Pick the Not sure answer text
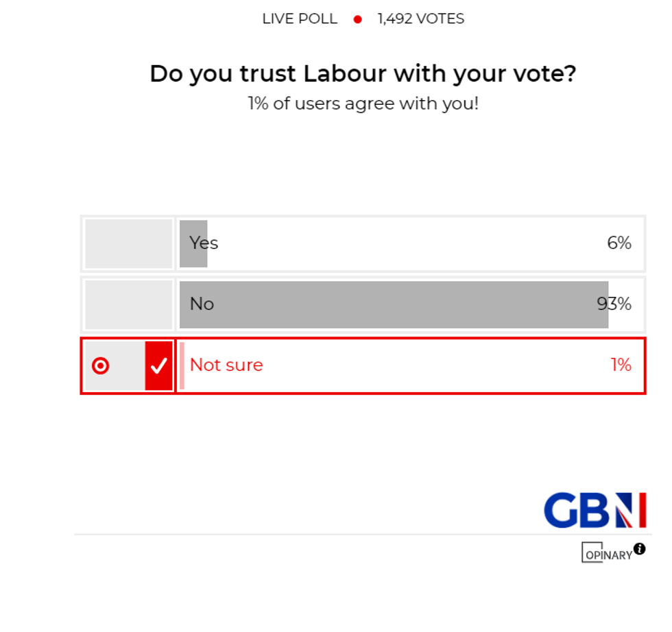The width and height of the screenshot is (672, 632). pos(226,365)
